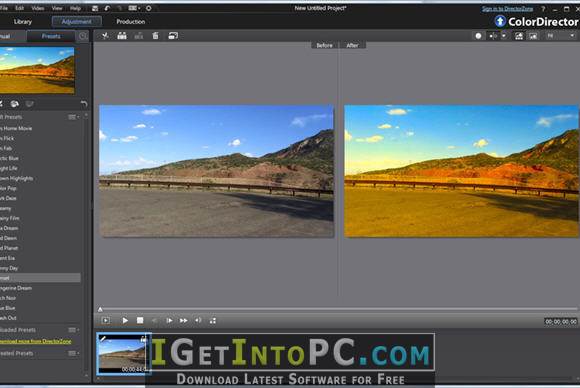Click the Stop button
The width and height of the screenshot is (580, 388).
(x=140, y=320)
